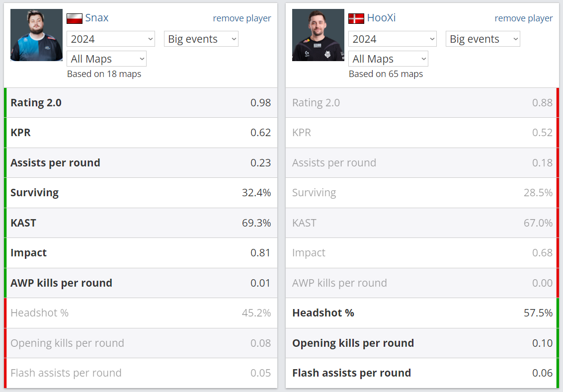Expand Snax's Big events filter dropdown
This screenshot has width=563, height=392.
(x=201, y=39)
